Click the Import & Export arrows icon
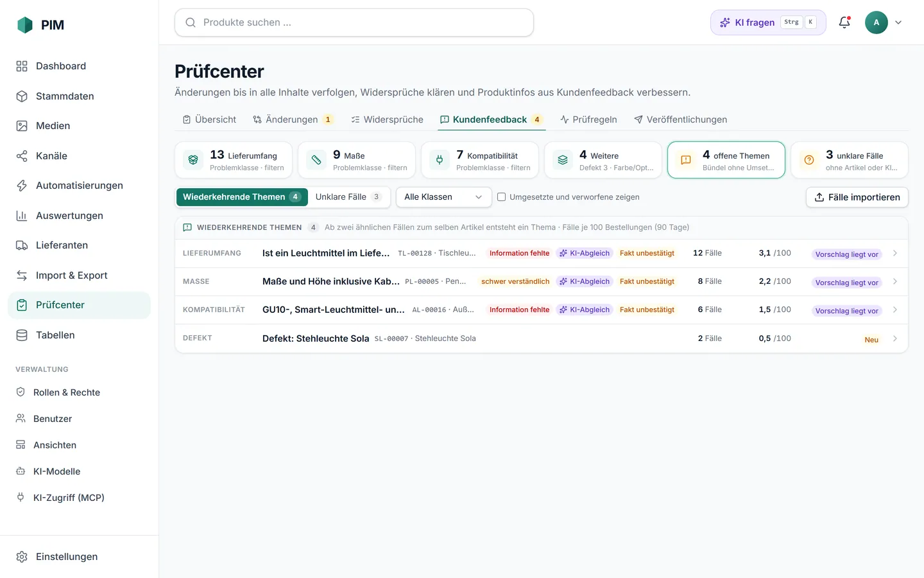This screenshot has height=578, width=924. [22, 276]
